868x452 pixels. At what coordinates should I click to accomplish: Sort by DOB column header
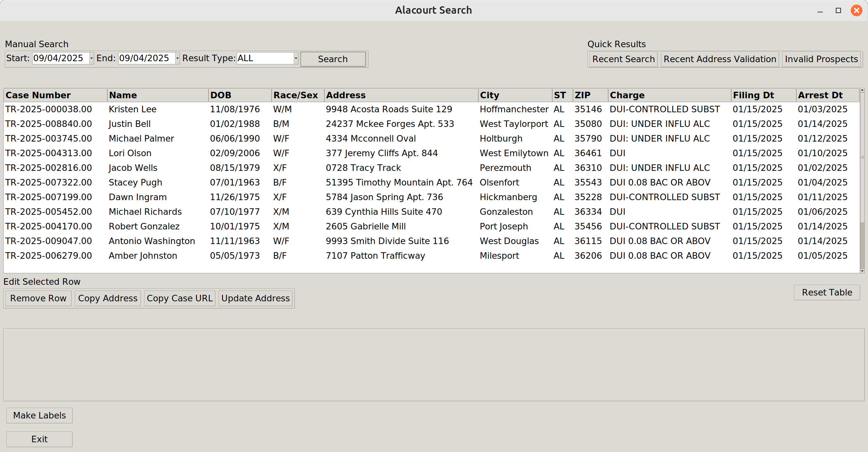pos(240,95)
